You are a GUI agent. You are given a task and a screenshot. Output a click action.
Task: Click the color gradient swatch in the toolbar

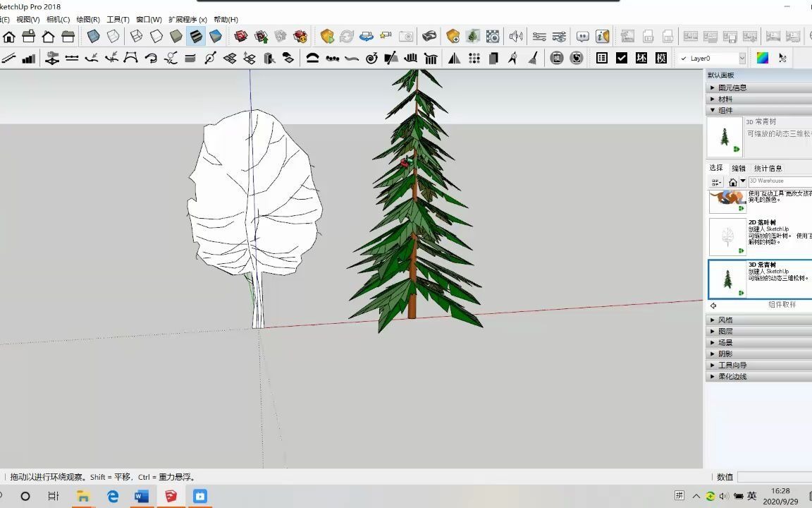[x=763, y=58]
